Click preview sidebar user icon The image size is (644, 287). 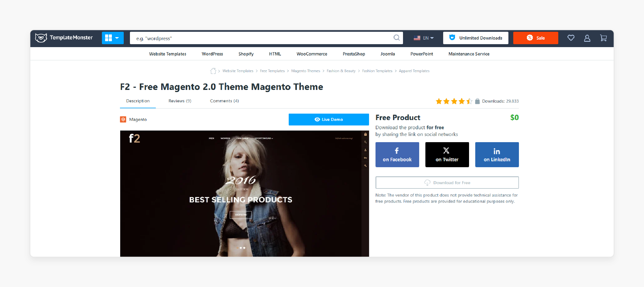coord(366,150)
